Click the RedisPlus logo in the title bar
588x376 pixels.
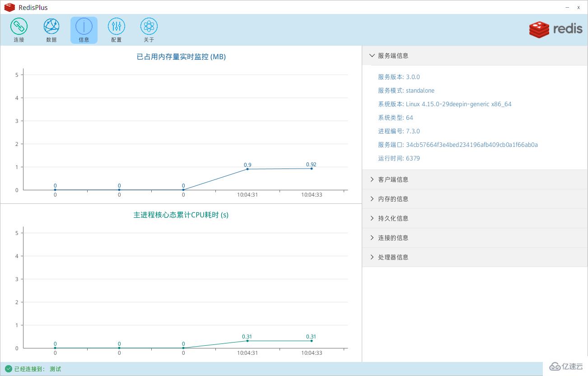coord(10,7)
